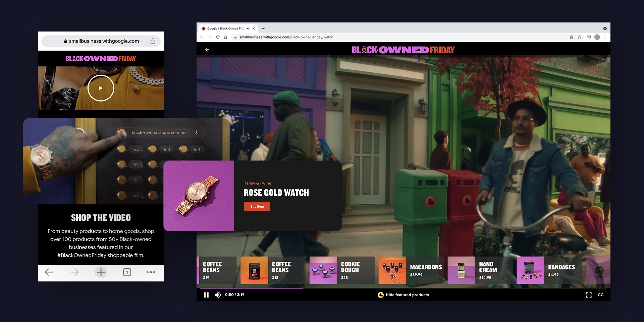Click the padlock icon in the desktop address bar
Viewport: 644px width, 322px height.
(x=235, y=37)
